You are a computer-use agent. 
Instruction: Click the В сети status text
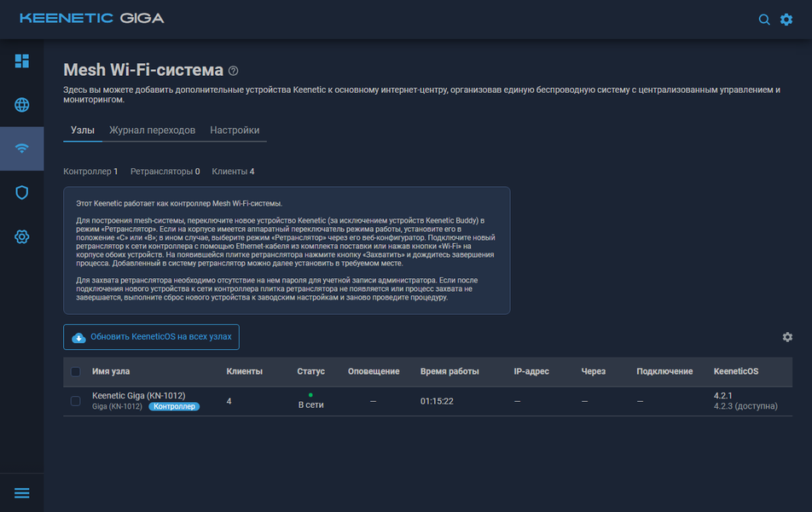click(x=310, y=405)
